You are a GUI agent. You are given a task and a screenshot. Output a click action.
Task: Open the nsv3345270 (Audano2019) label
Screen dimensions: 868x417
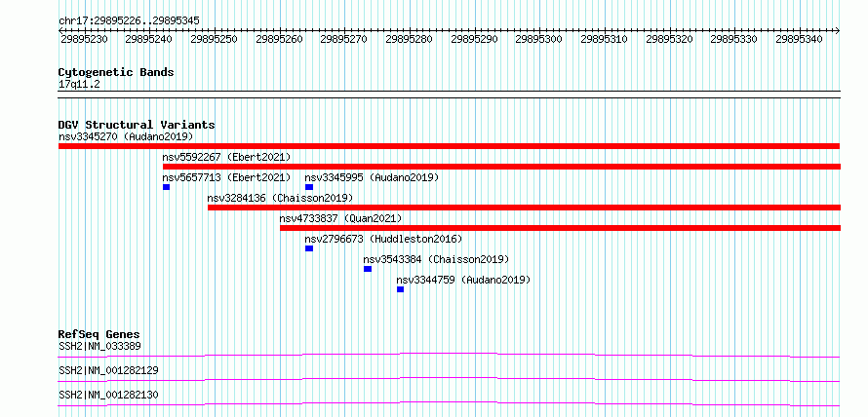[126, 136]
